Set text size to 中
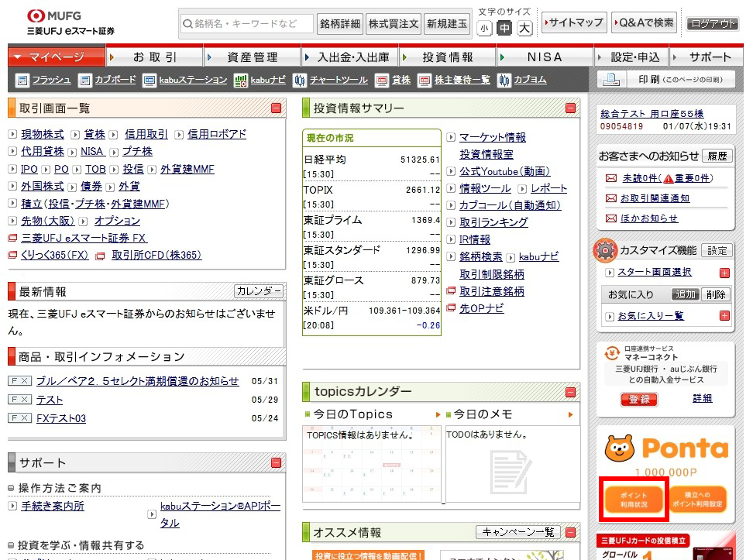This screenshot has height=560, width=753. click(504, 29)
